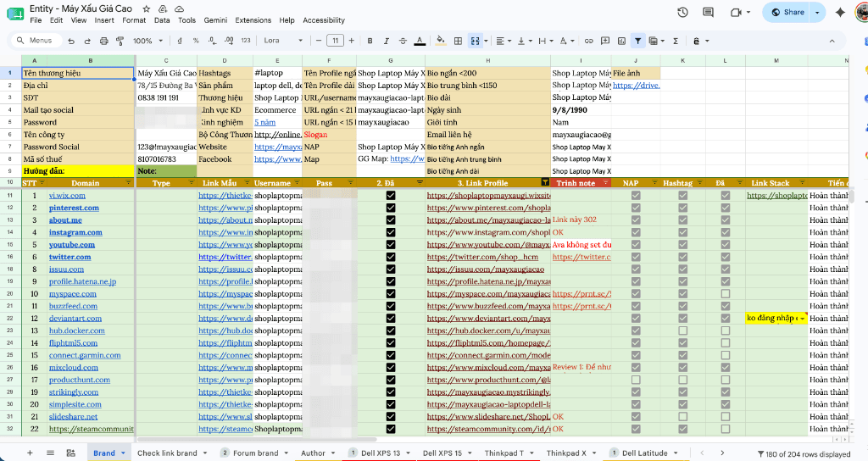The image size is (868, 461).
Task: Format the cell as currency
Action: pos(180,41)
